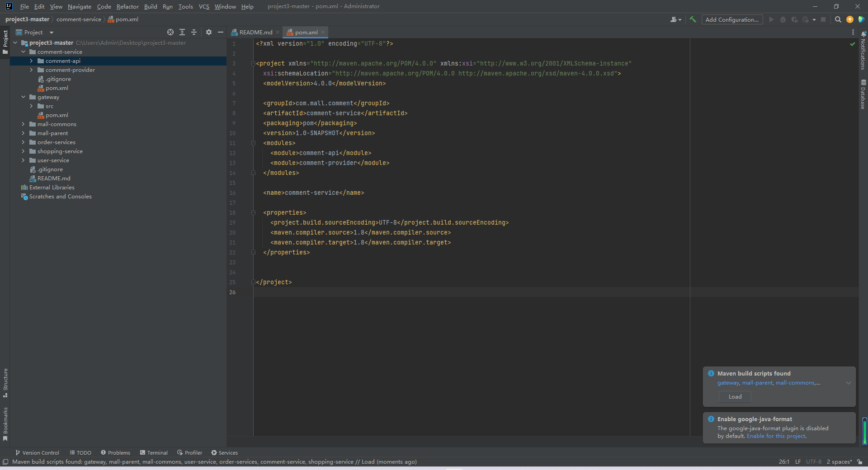Click the read-only lock icon in status bar

pos(860,461)
